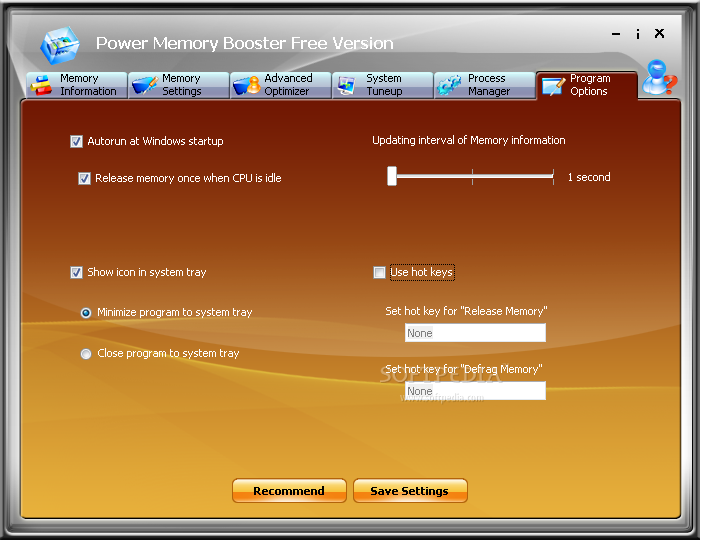Click the Power Memory Booster cube logo
Viewport: 701px width, 540px height.
point(59,45)
